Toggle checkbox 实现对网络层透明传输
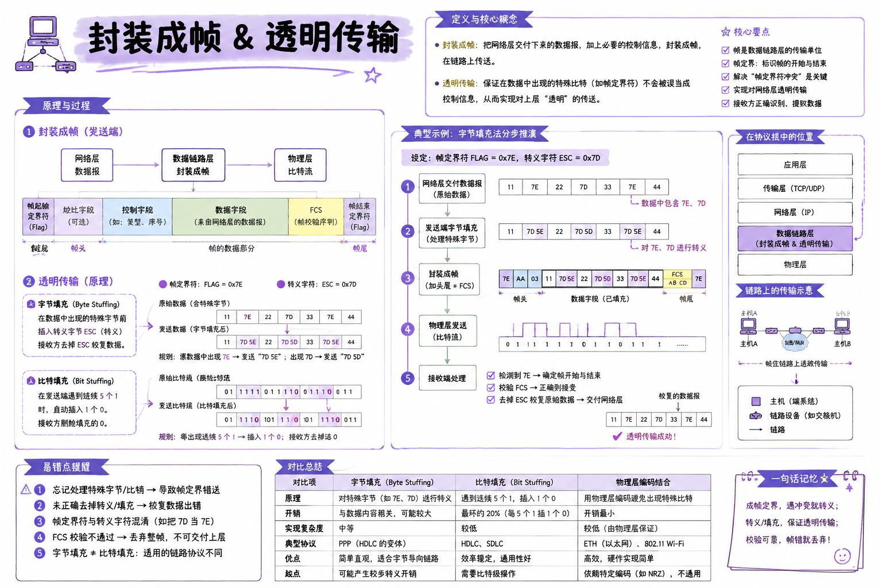Viewport: 882px width, 588px height. pos(725,90)
